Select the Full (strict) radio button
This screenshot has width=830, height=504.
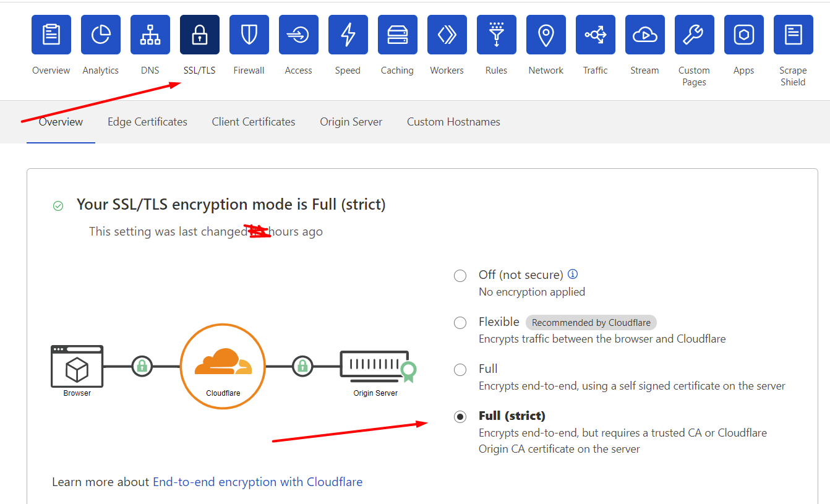tap(460, 417)
